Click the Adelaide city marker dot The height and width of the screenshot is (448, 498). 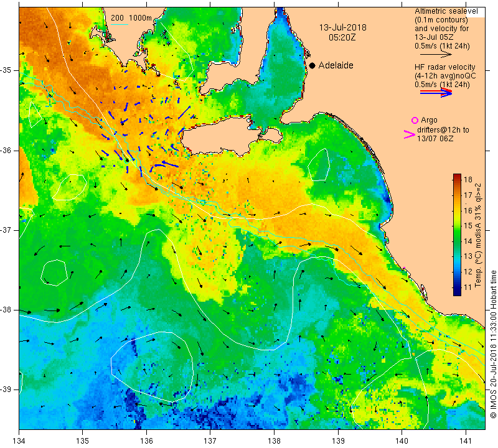pos(312,65)
